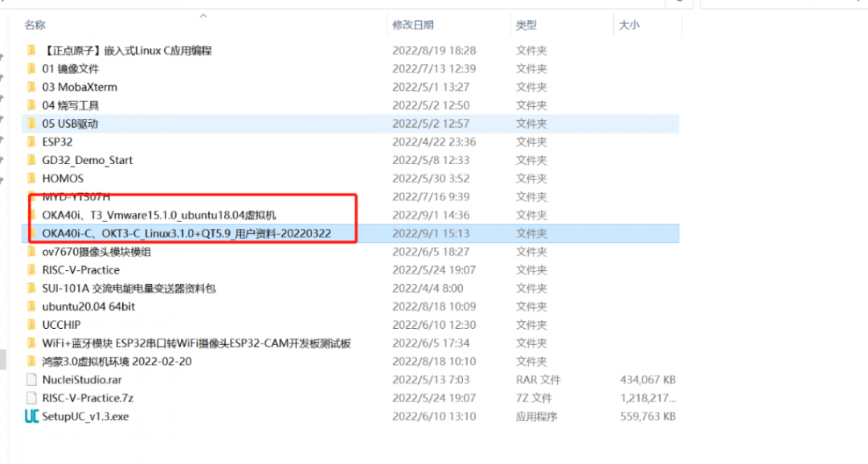
Task: Select SetupUC_v1.3.exe file name
Action: pos(85,417)
